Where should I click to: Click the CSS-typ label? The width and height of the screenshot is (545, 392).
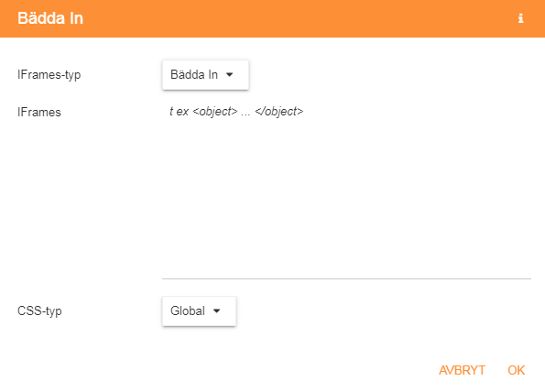pyautogui.click(x=39, y=311)
